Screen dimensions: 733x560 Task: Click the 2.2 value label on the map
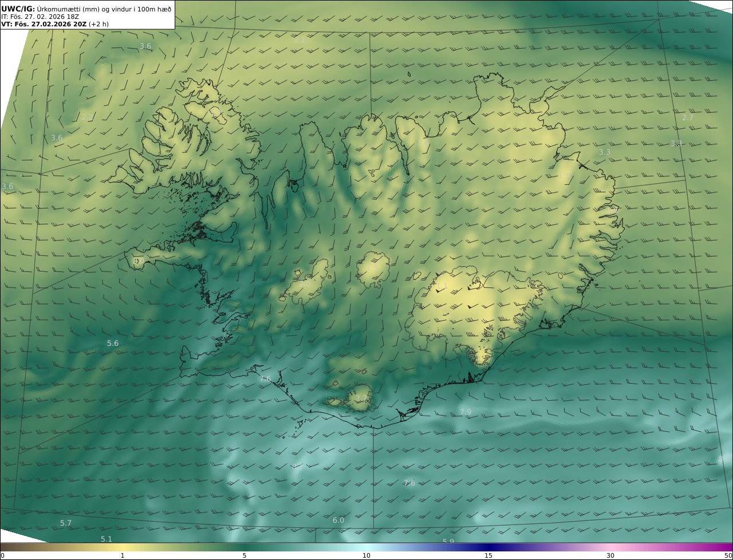coord(87,117)
